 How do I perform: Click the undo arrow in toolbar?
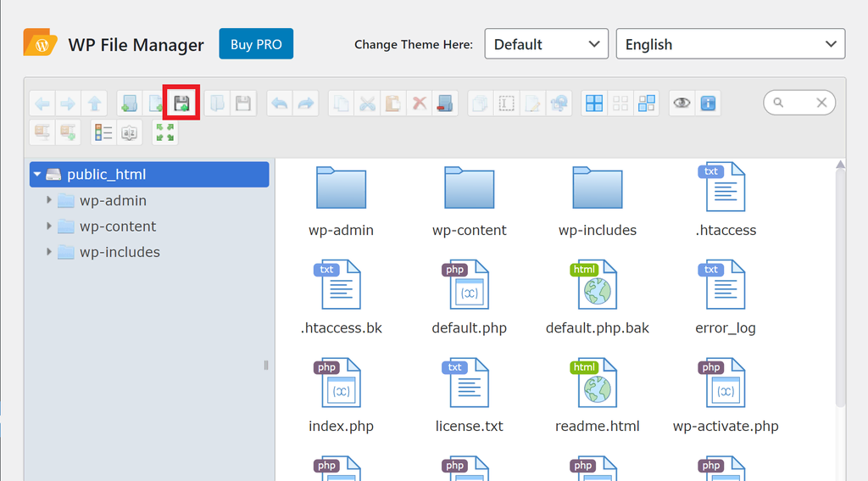(279, 103)
